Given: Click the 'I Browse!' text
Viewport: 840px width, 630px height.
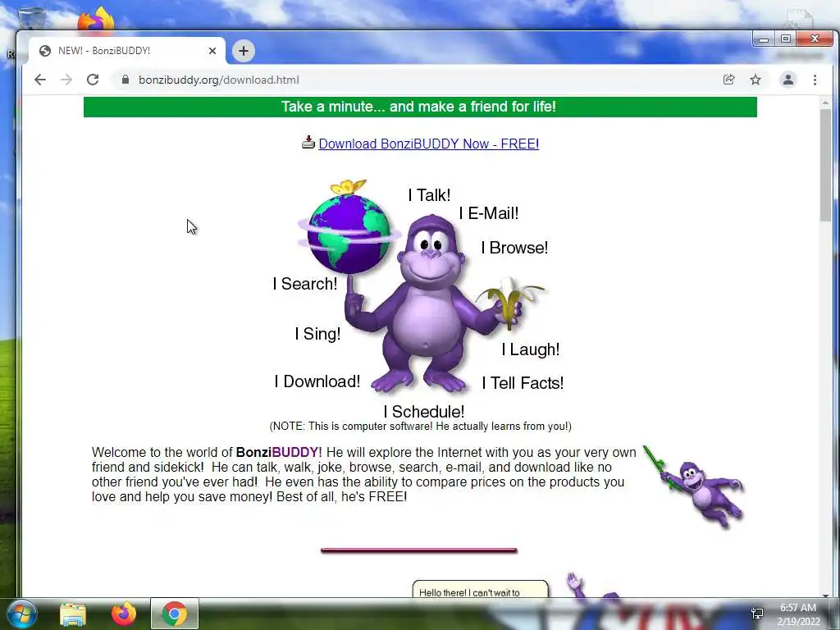Looking at the screenshot, I should pyautogui.click(x=514, y=248).
